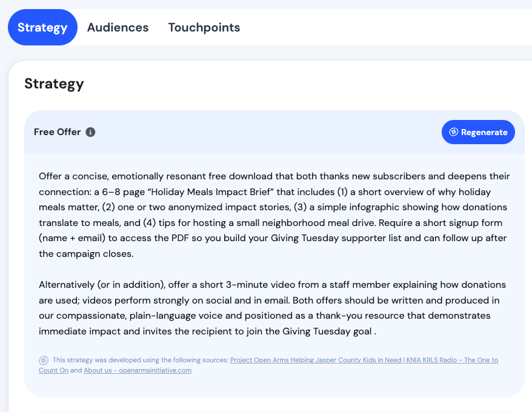This screenshot has height=412, width=532.
Task: Click the swirl icon inside the Regenerate button
Action: [x=453, y=132]
